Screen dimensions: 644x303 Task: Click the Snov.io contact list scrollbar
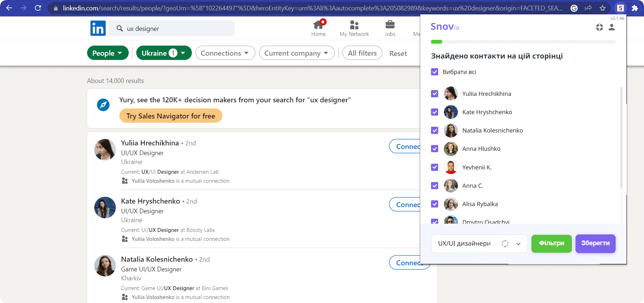pos(621,137)
